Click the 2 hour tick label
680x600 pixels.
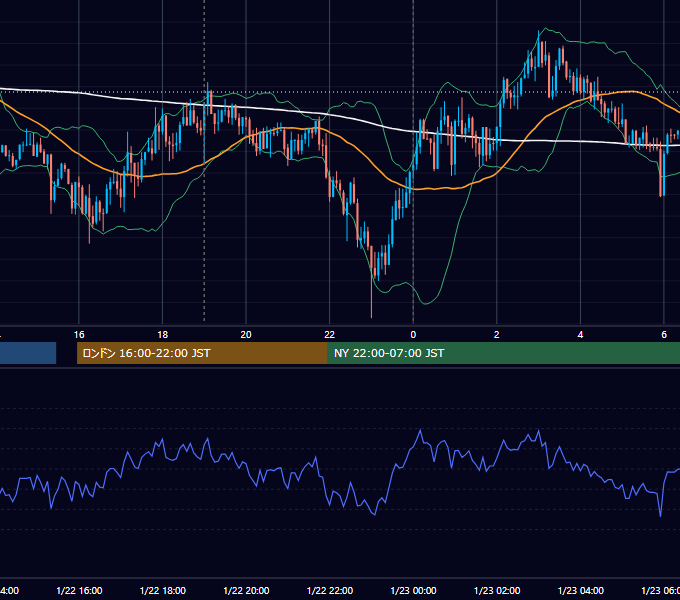(x=497, y=335)
